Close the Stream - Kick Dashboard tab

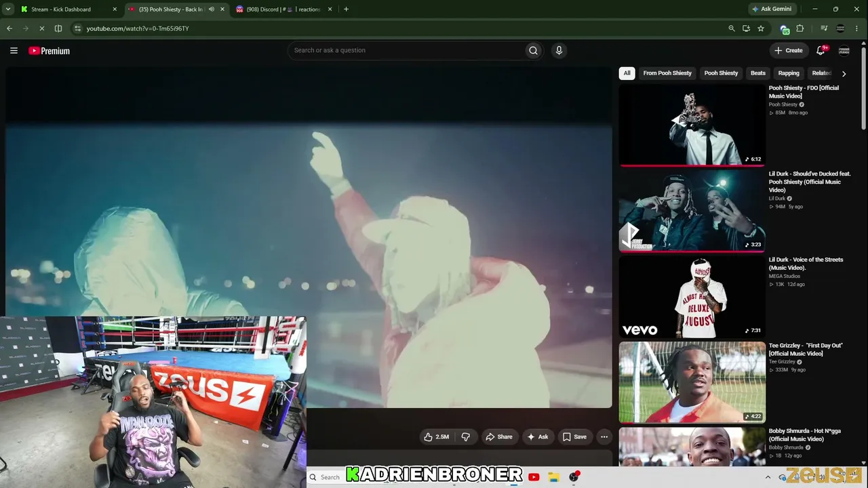tap(115, 9)
